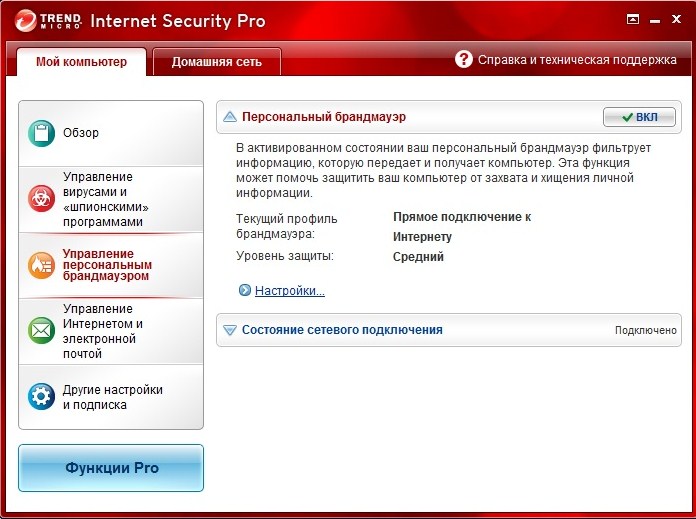
Task: Select the Мой компьютер tab
Action: (x=82, y=62)
